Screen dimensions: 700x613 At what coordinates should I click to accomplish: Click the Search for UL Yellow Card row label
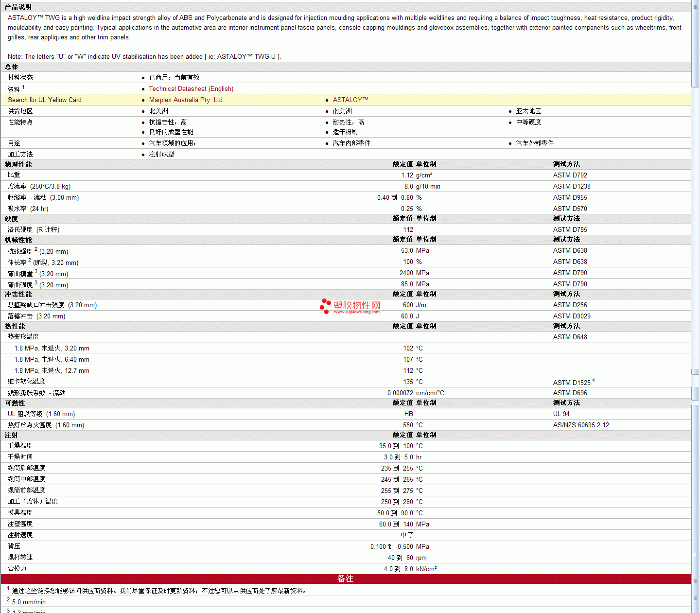pyautogui.click(x=45, y=100)
